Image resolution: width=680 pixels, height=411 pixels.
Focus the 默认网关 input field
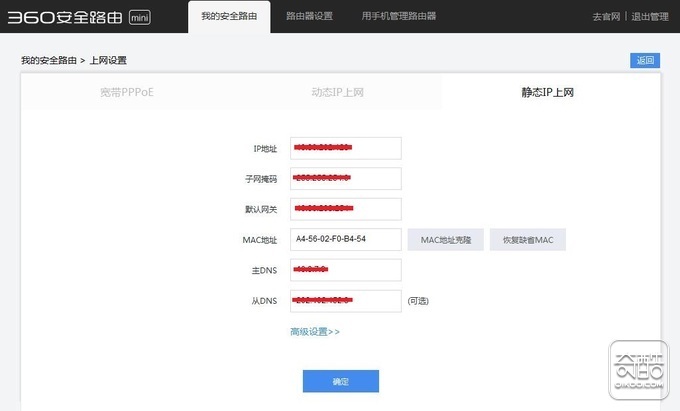346,209
